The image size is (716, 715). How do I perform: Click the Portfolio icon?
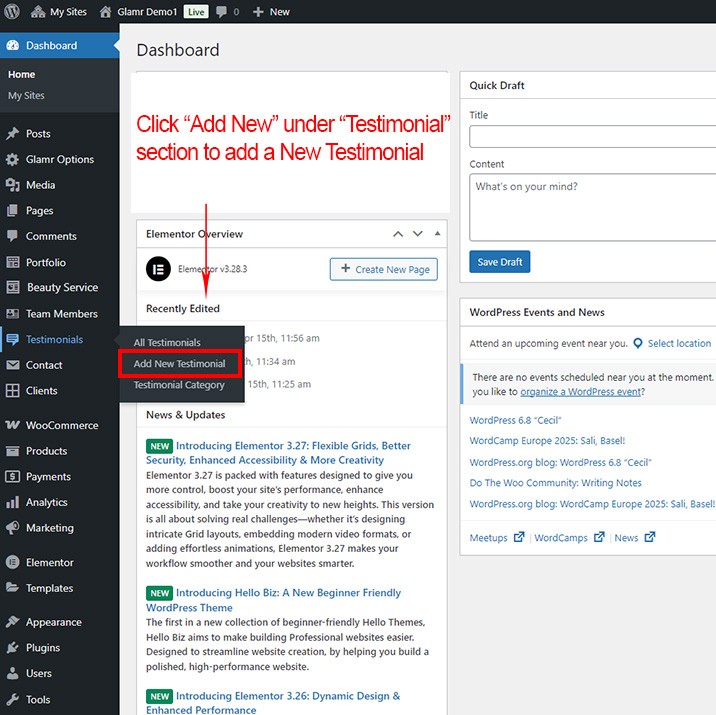[13, 262]
